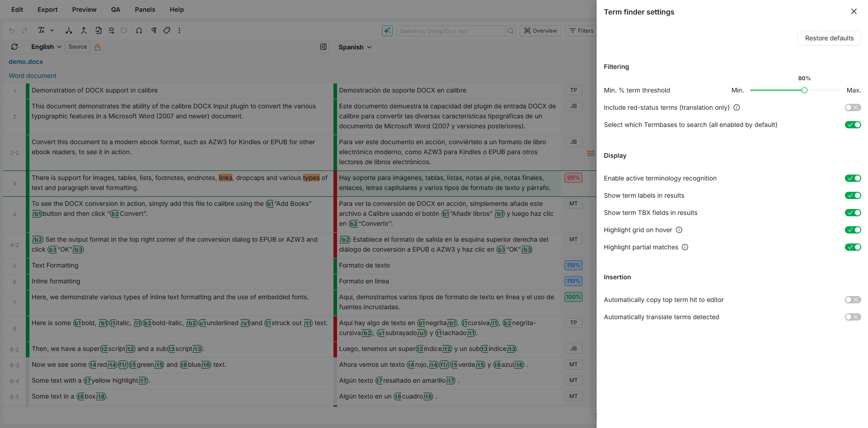Open the Spanish target language dropdown
Screen dimensions: 868x428
click(355, 47)
